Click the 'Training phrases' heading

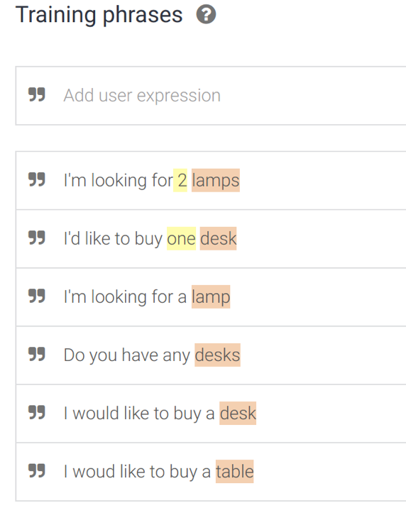click(x=99, y=15)
